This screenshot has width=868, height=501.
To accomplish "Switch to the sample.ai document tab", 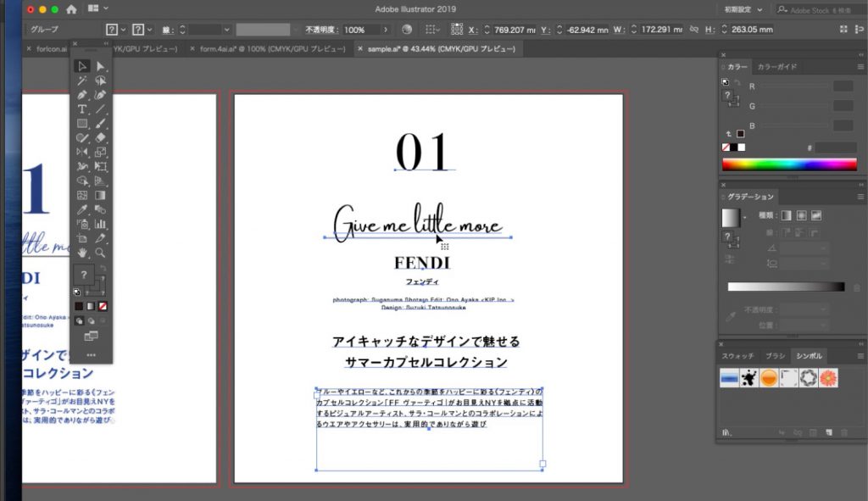I will (x=441, y=48).
